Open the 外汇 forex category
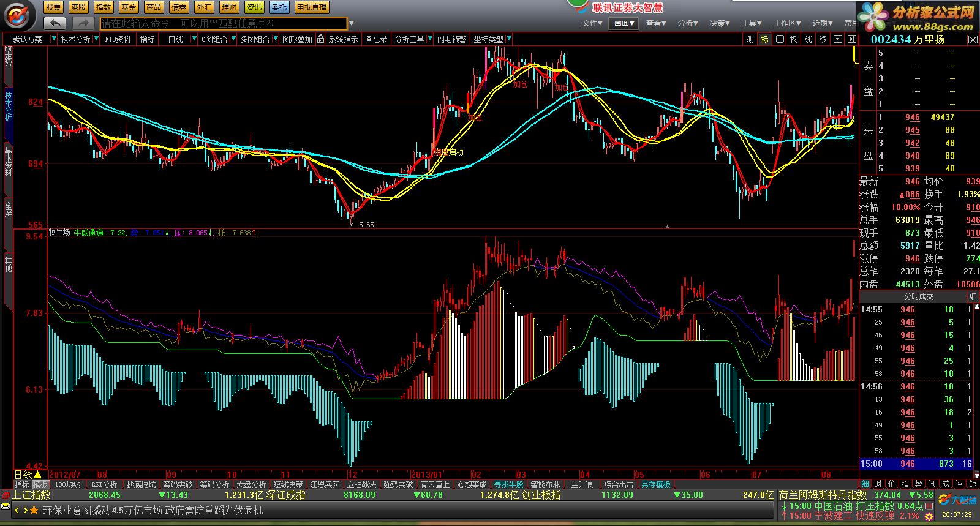980x526 pixels. point(204,7)
